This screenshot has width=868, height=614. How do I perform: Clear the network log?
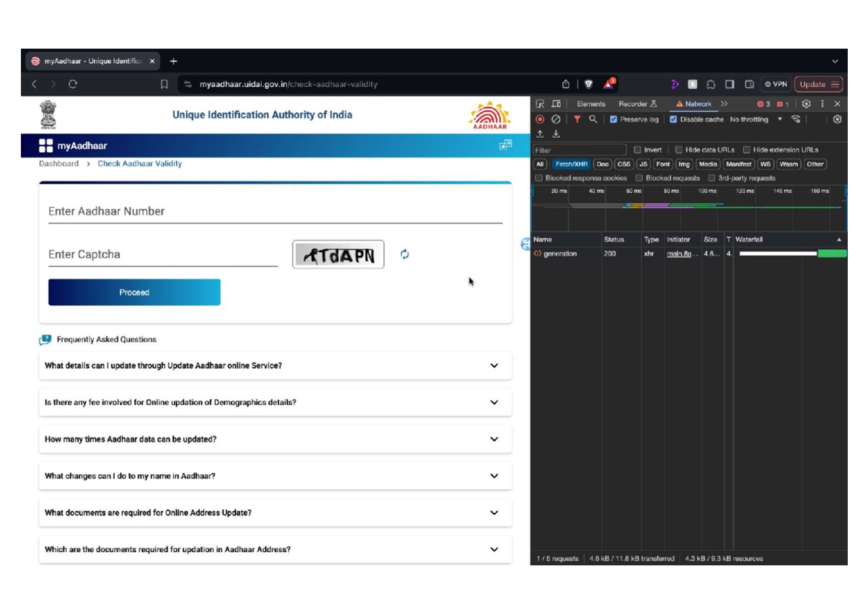tap(555, 120)
